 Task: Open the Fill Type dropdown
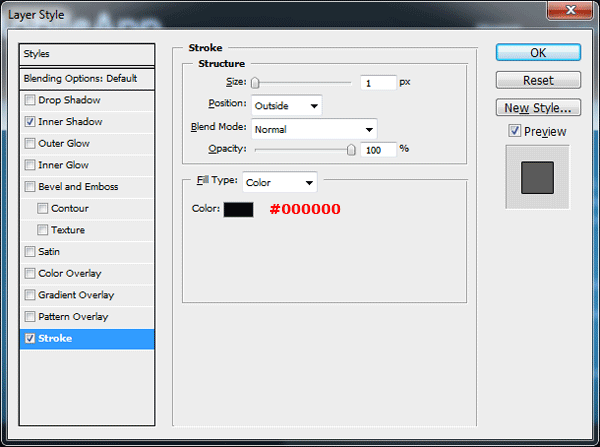tap(280, 183)
